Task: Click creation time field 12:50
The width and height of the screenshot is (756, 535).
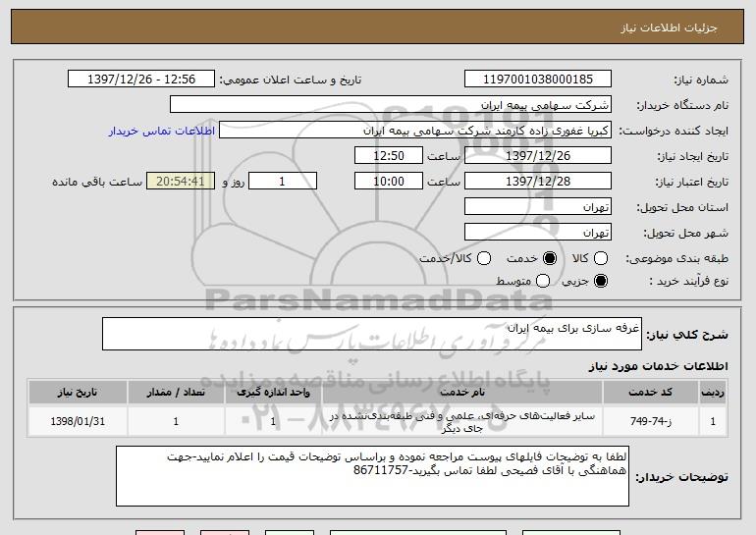Action: click(389, 156)
